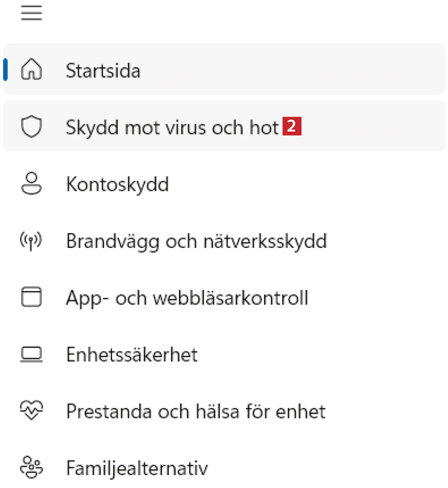Click the family icon for Familjealternativ
Viewport: 448px width, 488px height.
click(x=32, y=467)
